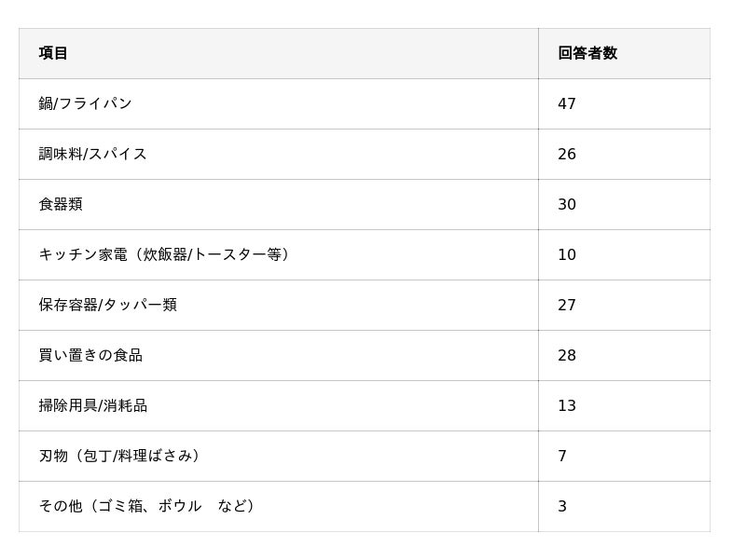Select the その他 row label
Screen dimensions: 746x560
(x=147, y=506)
